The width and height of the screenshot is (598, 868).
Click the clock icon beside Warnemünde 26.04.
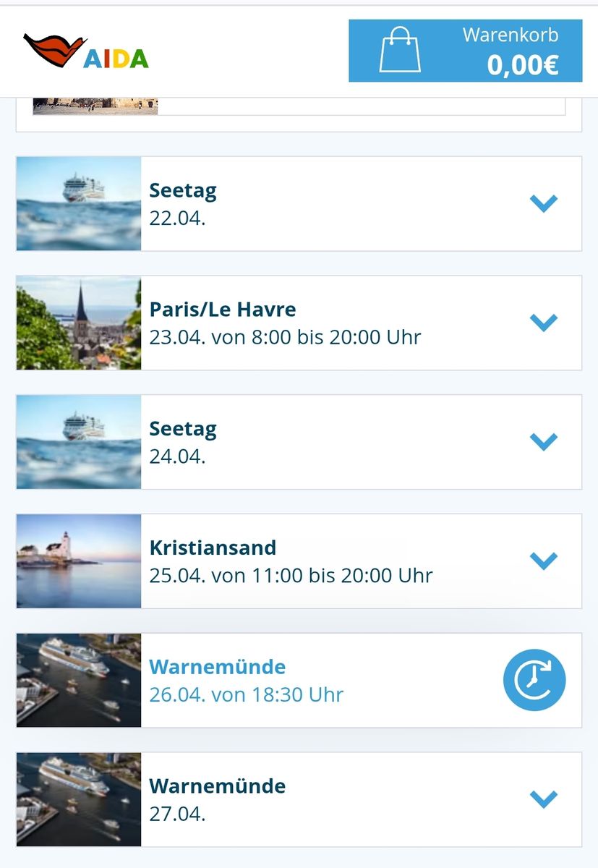(x=534, y=681)
